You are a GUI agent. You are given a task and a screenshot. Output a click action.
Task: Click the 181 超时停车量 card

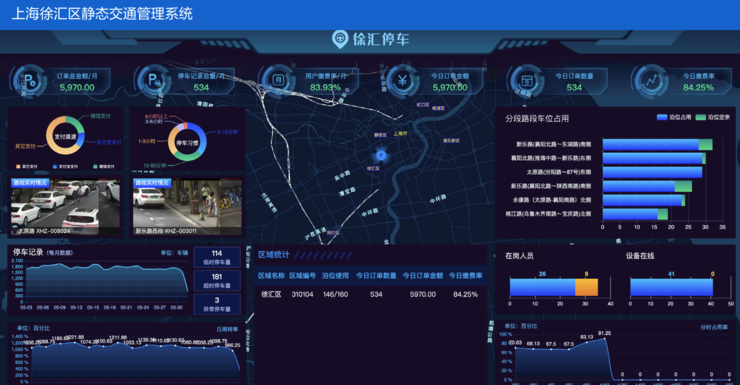[217, 281]
